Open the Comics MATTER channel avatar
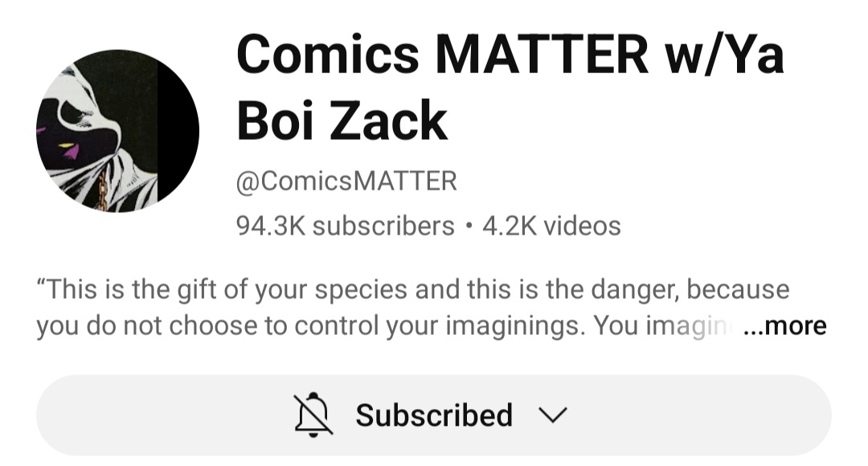This screenshot has height=466, width=868. [x=117, y=131]
